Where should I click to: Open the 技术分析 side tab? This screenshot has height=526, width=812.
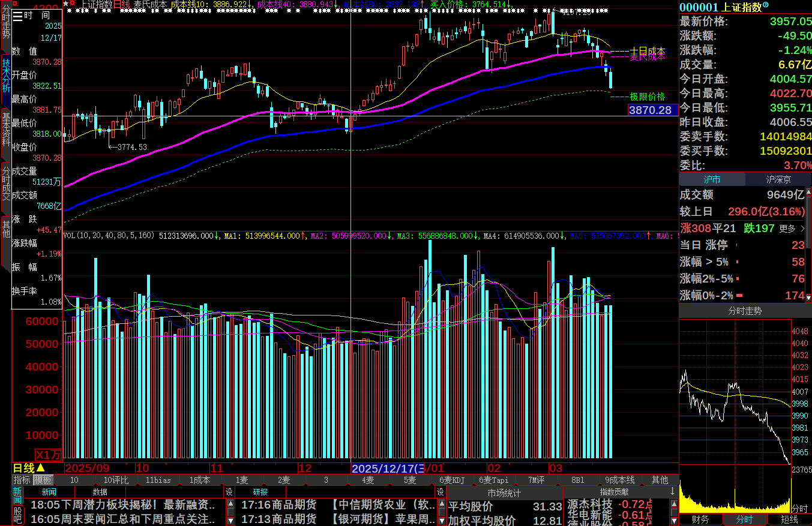point(5,75)
